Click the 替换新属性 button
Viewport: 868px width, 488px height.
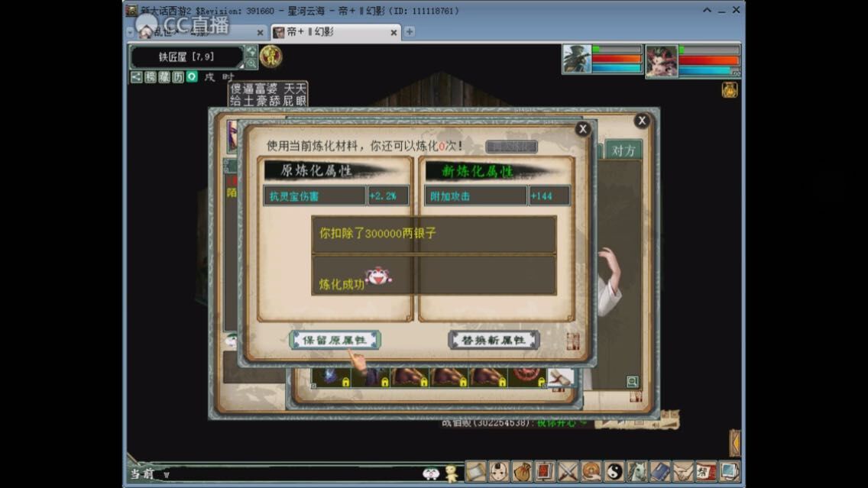click(494, 340)
